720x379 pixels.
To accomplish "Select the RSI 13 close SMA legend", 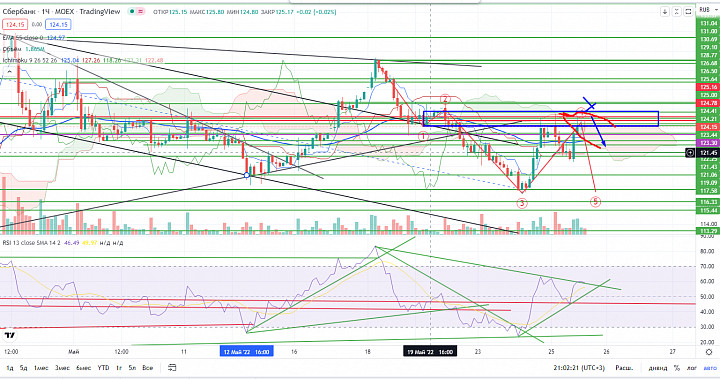I will click(x=63, y=243).
